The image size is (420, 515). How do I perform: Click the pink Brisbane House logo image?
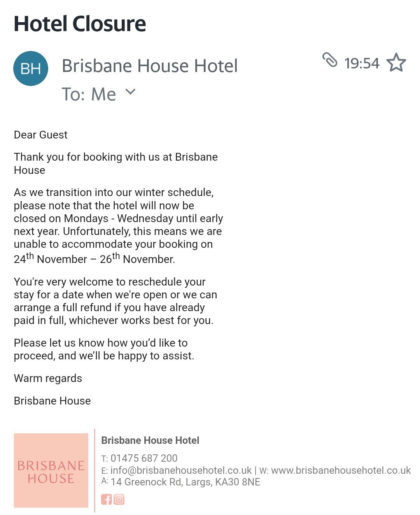click(51, 470)
